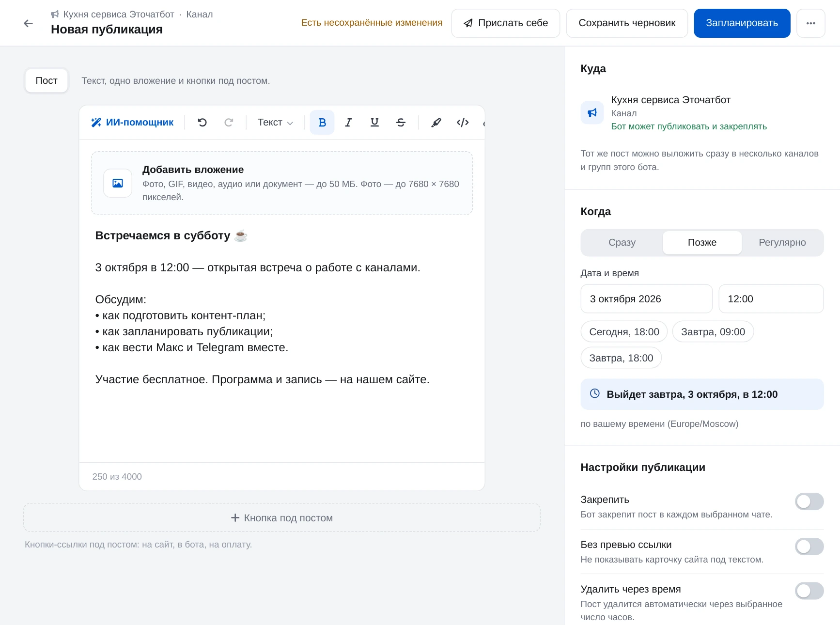Click the Выйдет завтра, 3 октября notice

click(x=702, y=394)
